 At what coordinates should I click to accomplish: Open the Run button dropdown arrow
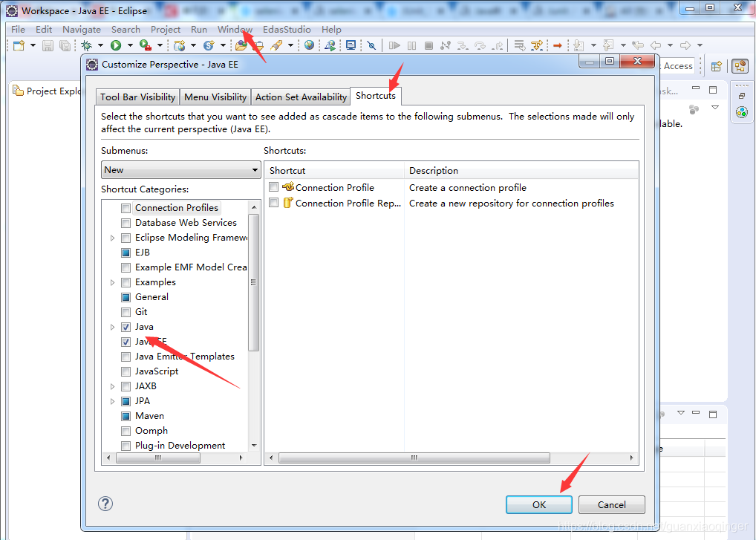click(130, 45)
